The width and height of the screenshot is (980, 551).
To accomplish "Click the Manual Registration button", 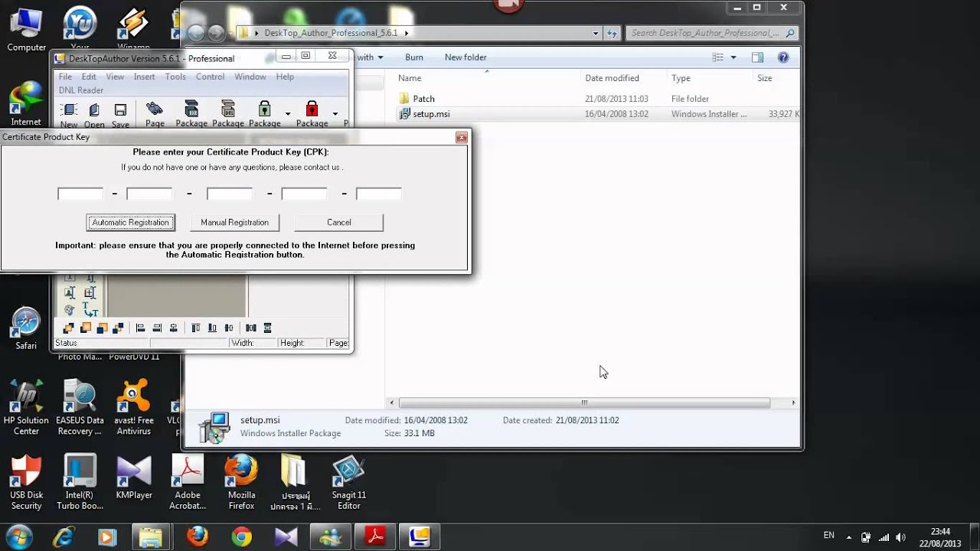I will click(234, 222).
